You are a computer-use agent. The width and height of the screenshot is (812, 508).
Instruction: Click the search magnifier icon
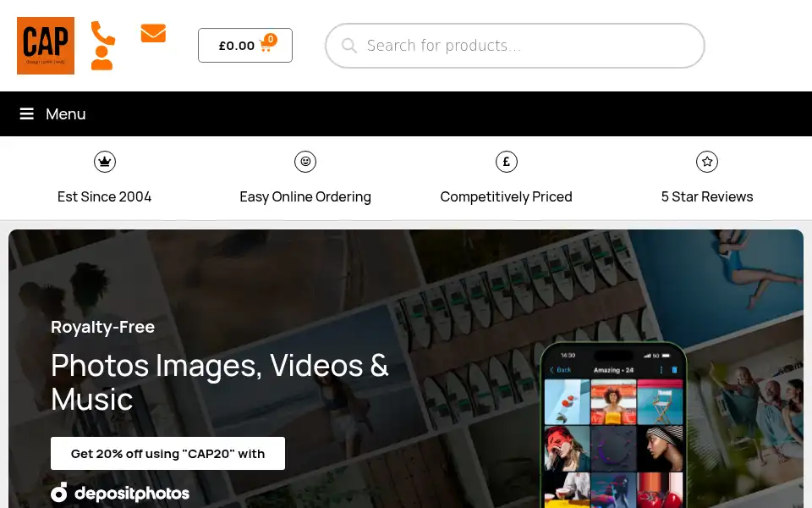point(349,46)
